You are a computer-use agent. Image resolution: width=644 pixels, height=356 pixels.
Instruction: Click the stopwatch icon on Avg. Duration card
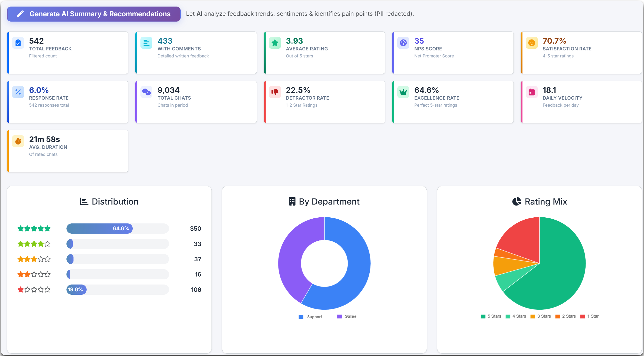tap(18, 141)
